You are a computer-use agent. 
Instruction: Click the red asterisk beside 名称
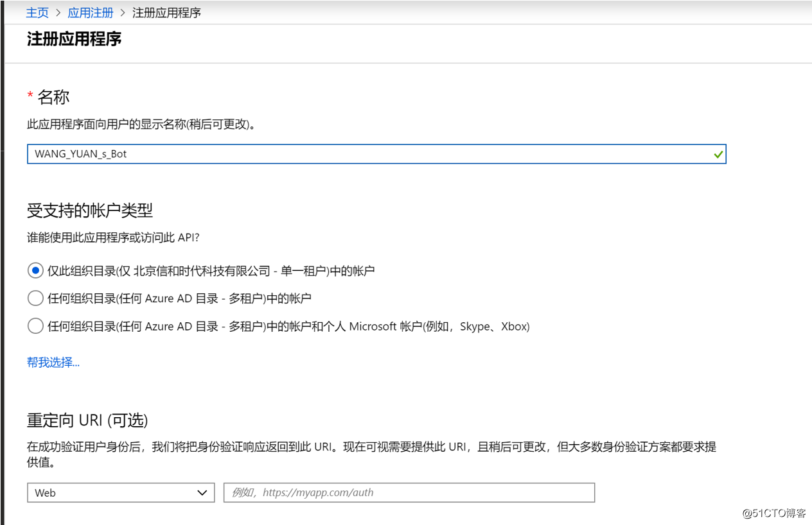click(30, 95)
